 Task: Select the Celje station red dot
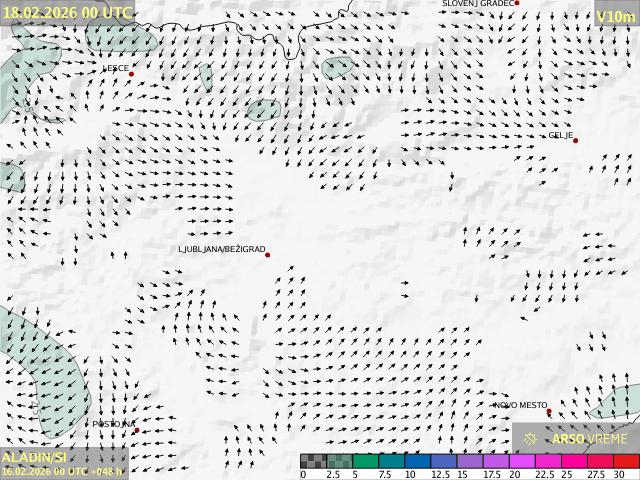575,140
